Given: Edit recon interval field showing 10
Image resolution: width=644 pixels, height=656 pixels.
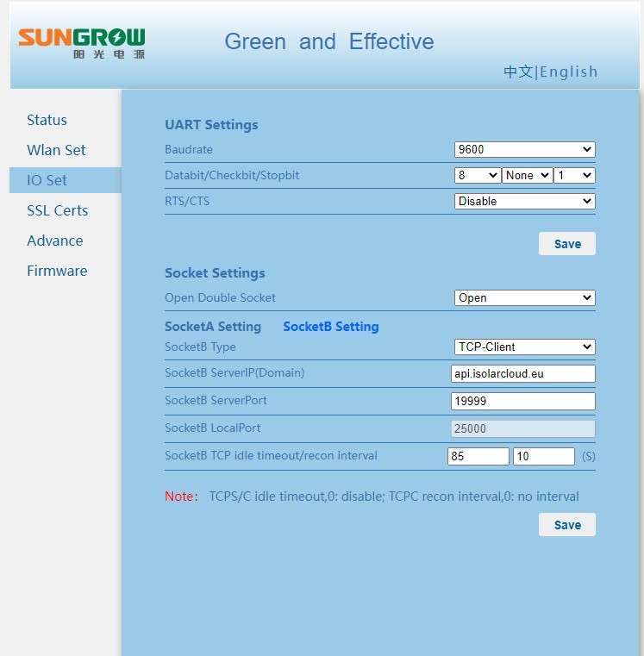Looking at the screenshot, I should 544,456.
